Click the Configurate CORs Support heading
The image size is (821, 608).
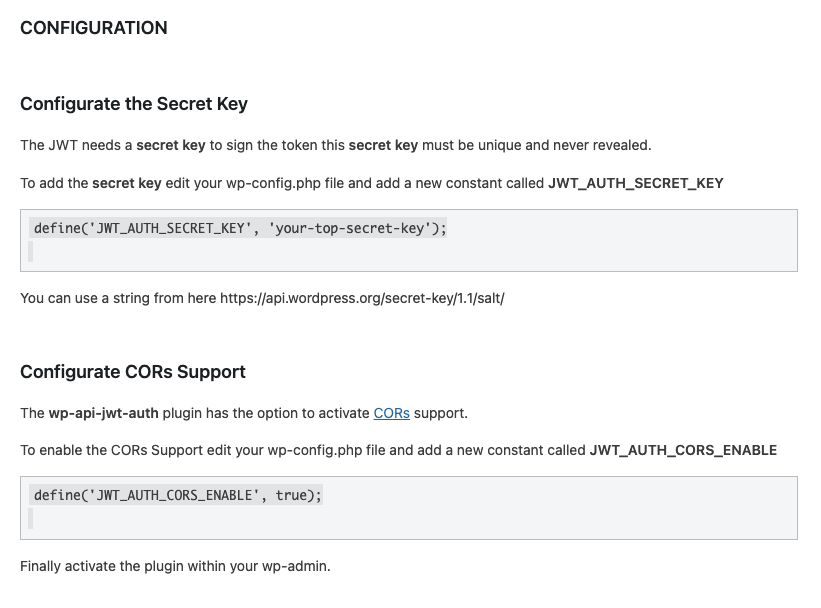point(132,372)
